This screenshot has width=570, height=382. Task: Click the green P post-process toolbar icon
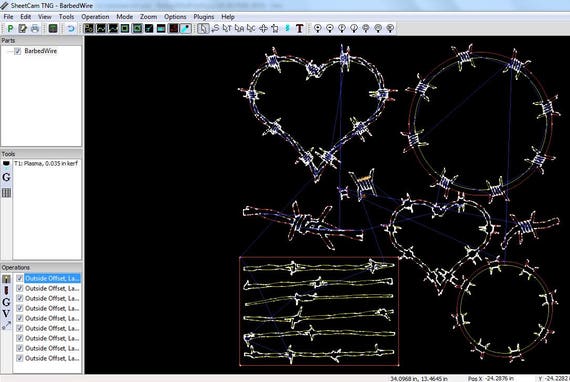pyautogui.click(x=10, y=28)
